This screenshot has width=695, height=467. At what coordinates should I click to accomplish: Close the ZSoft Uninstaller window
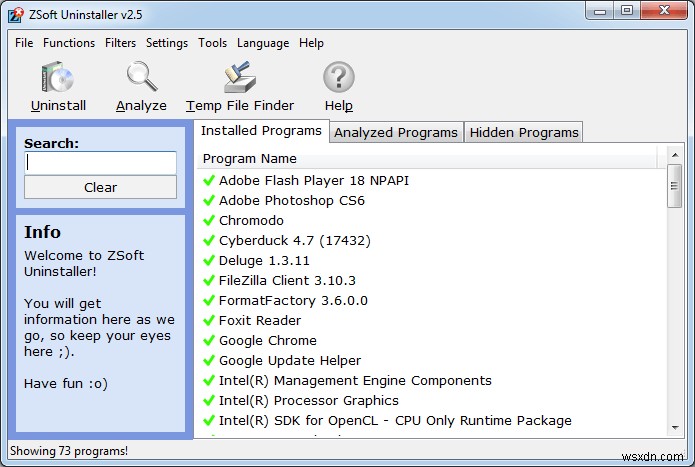(x=664, y=11)
